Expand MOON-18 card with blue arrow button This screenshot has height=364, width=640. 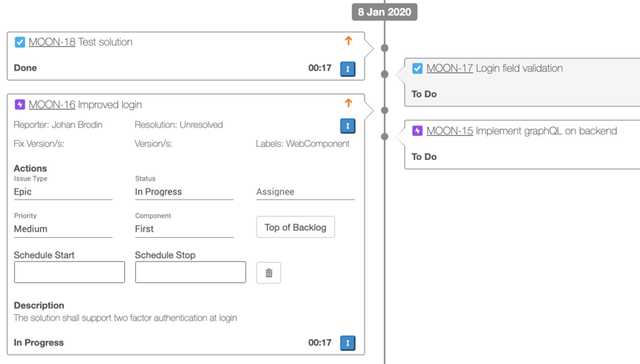click(348, 68)
